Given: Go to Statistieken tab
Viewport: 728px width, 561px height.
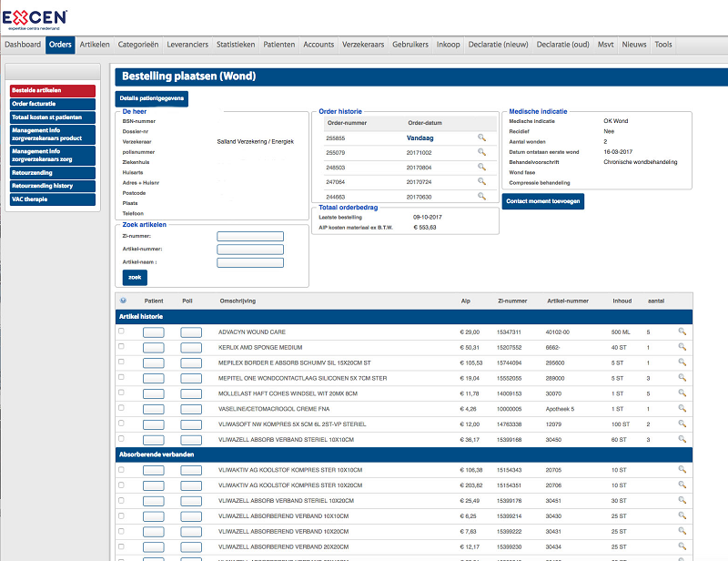Looking at the screenshot, I should [x=236, y=45].
